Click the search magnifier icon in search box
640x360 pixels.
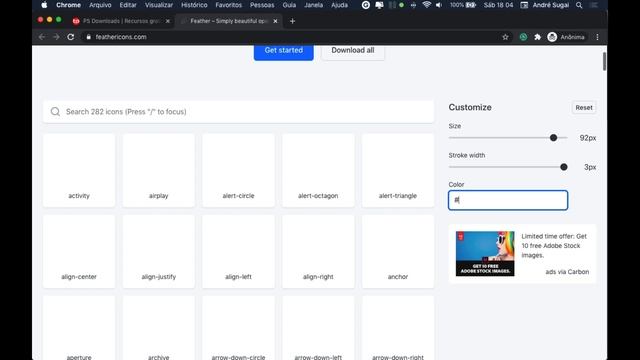(55, 112)
